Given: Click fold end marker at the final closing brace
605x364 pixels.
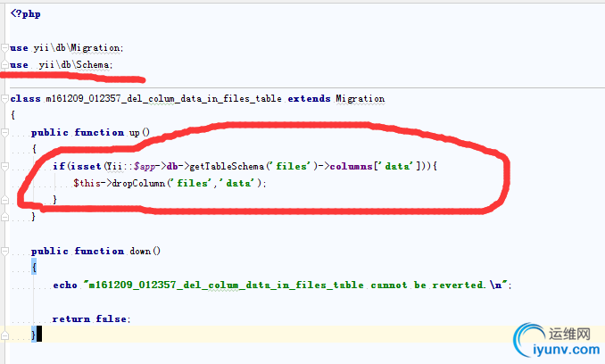Looking at the screenshot, I should click(x=4, y=335).
